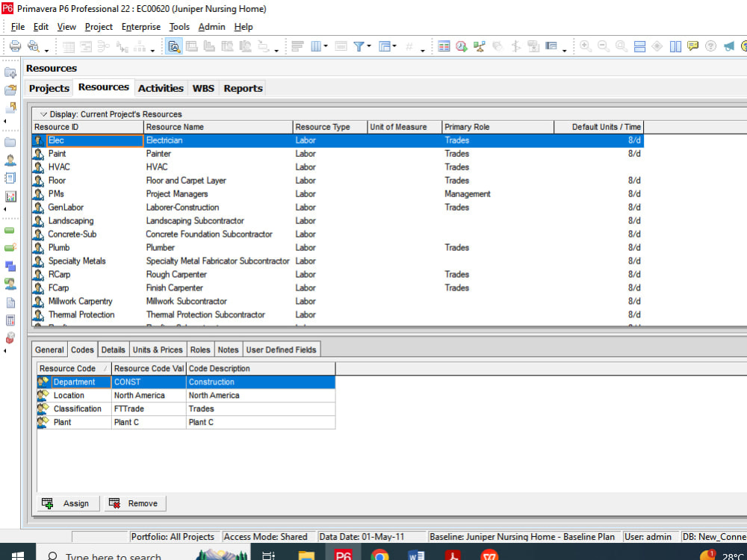Expand the Print Preview dropdown arrow
The width and height of the screenshot is (747, 560).
click(x=46, y=50)
